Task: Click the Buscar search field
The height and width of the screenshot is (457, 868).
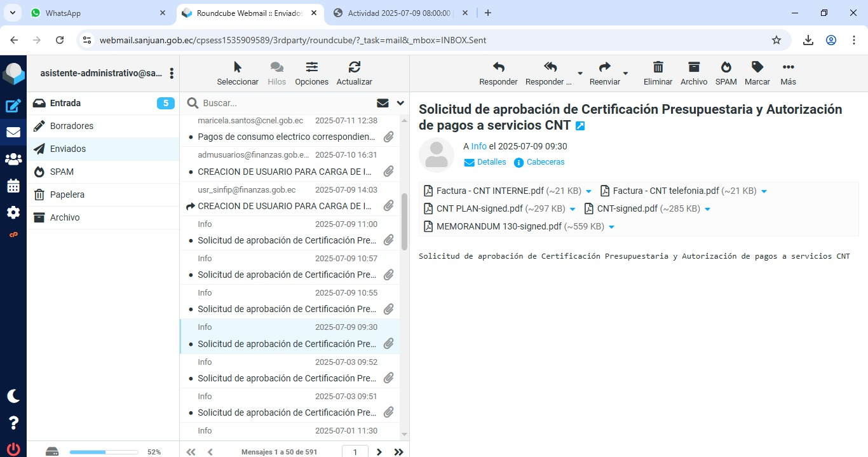Action: [x=286, y=103]
